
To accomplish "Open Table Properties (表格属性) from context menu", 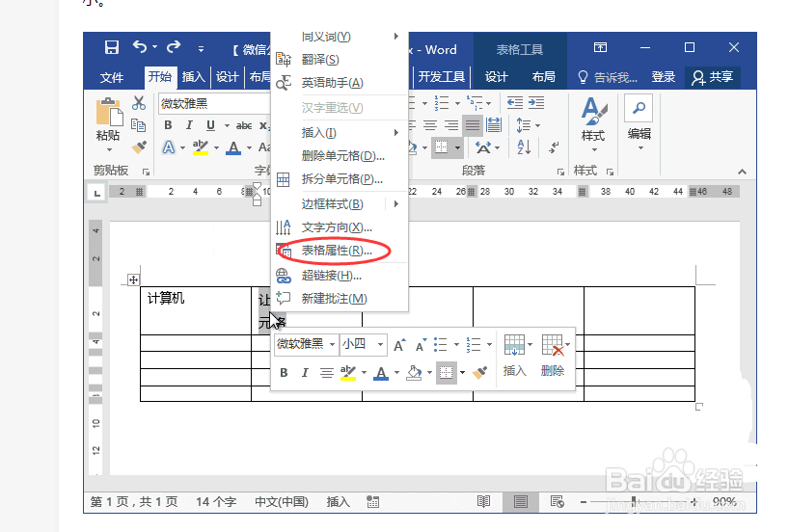I will point(340,251).
